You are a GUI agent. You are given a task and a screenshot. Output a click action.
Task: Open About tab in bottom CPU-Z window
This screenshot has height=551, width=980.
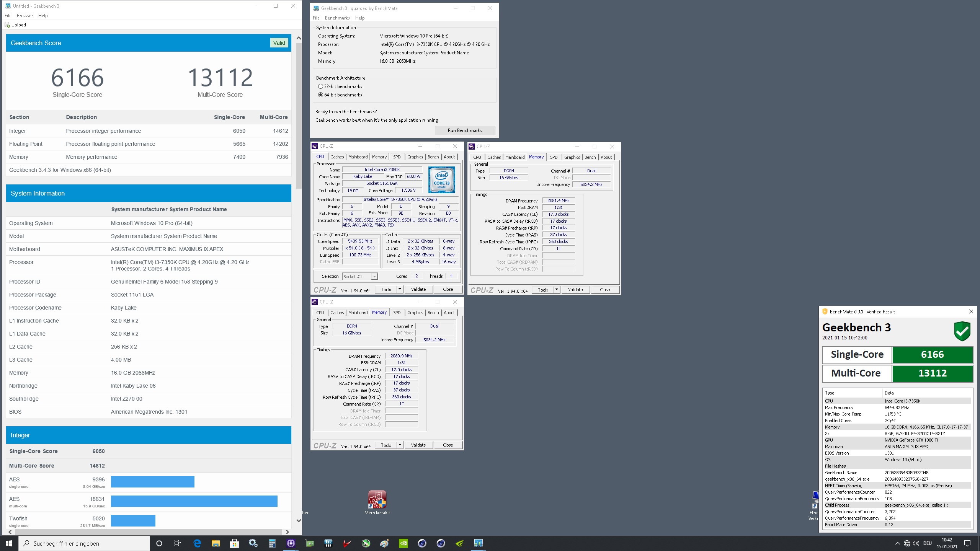click(x=449, y=313)
